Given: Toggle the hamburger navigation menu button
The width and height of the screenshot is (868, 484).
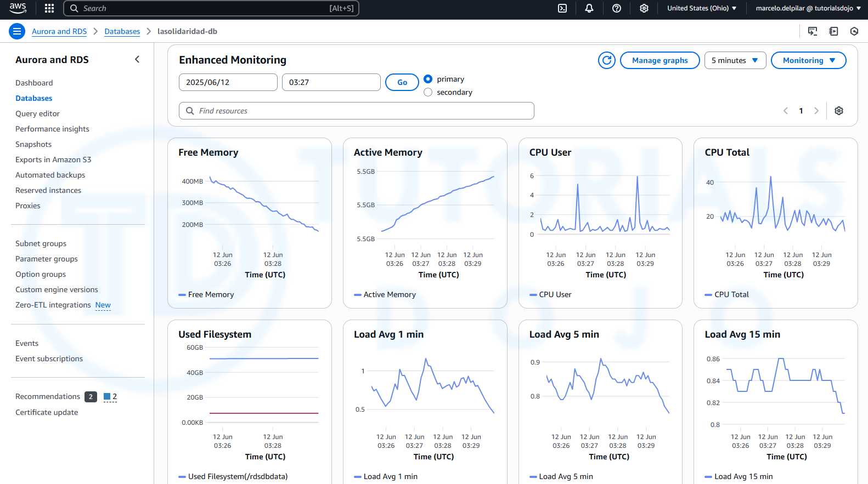Looking at the screenshot, I should click(17, 31).
